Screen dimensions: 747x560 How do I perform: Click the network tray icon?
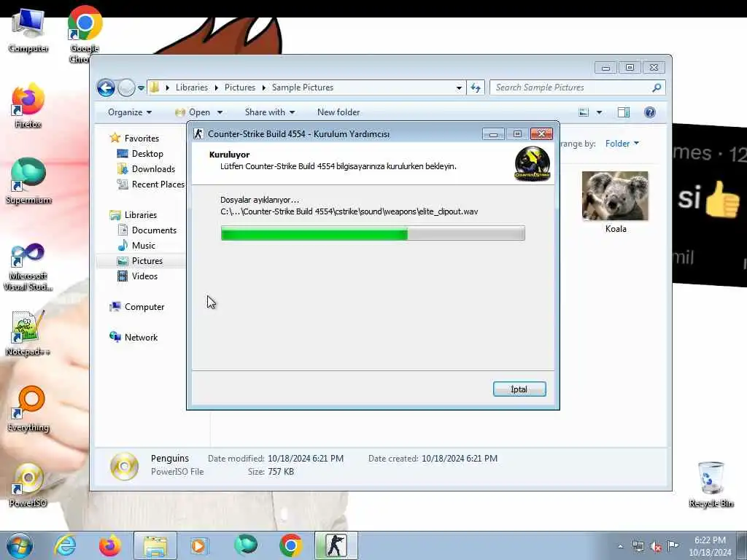point(638,547)
